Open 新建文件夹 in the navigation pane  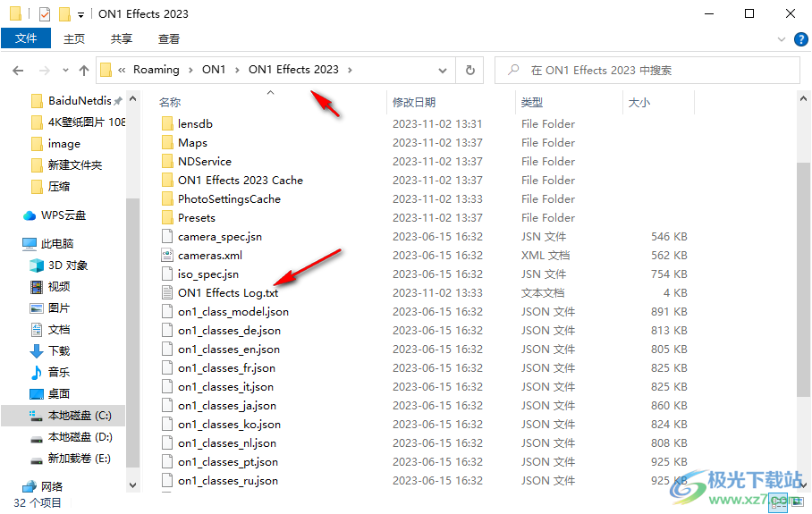coord(75,165)
